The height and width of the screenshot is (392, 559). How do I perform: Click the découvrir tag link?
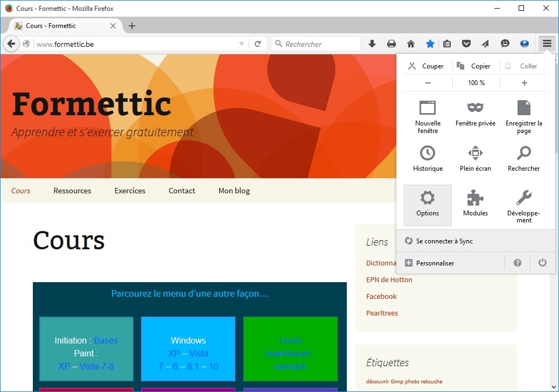(377, 381)
